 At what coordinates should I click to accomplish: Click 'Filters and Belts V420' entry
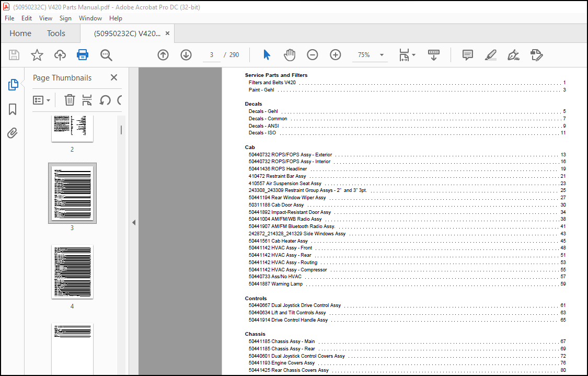[272, 82]
